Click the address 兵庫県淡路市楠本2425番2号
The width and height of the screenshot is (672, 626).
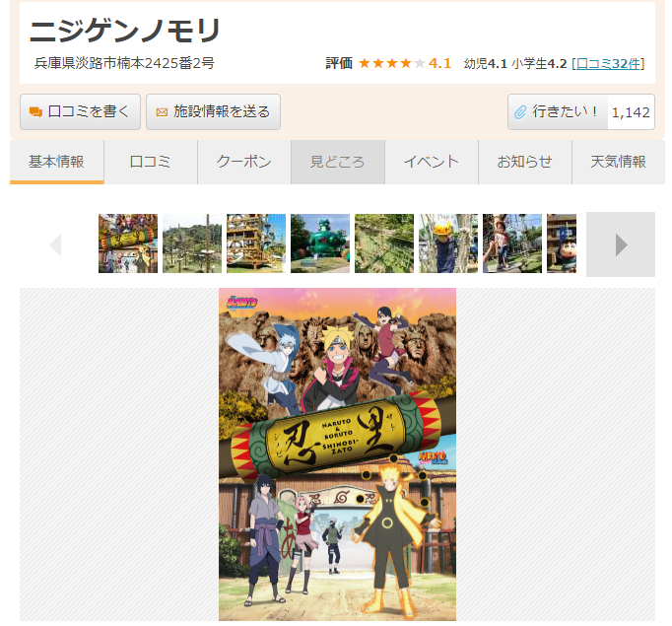click(x=124, y=63)
